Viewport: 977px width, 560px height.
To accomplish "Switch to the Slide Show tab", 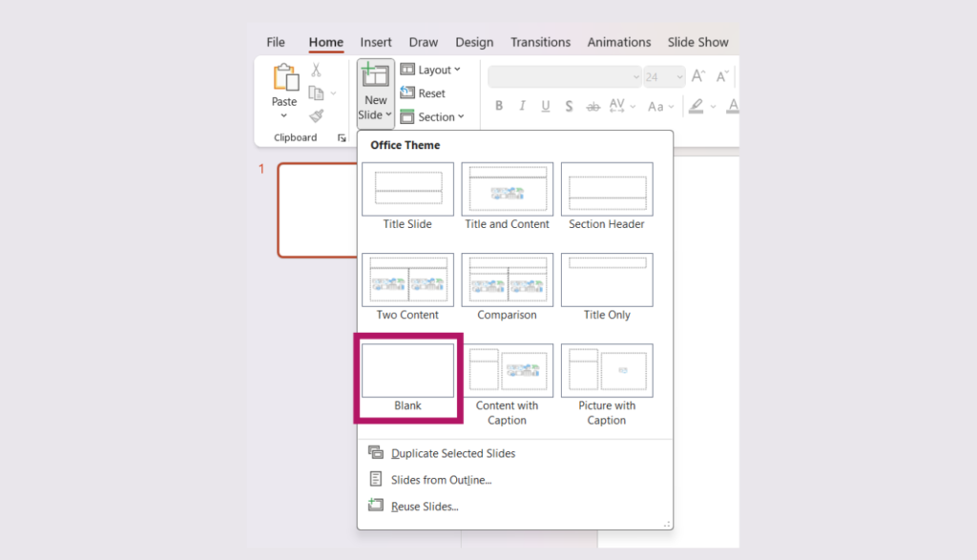I will [697, 42].
